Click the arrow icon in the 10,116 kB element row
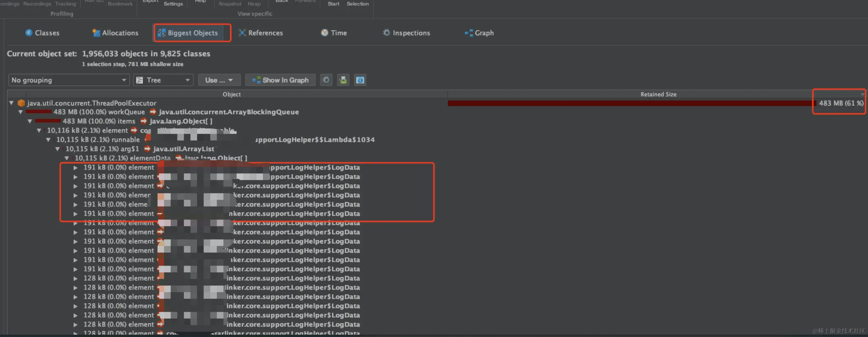The image size is (868, 337). point(134,130)
